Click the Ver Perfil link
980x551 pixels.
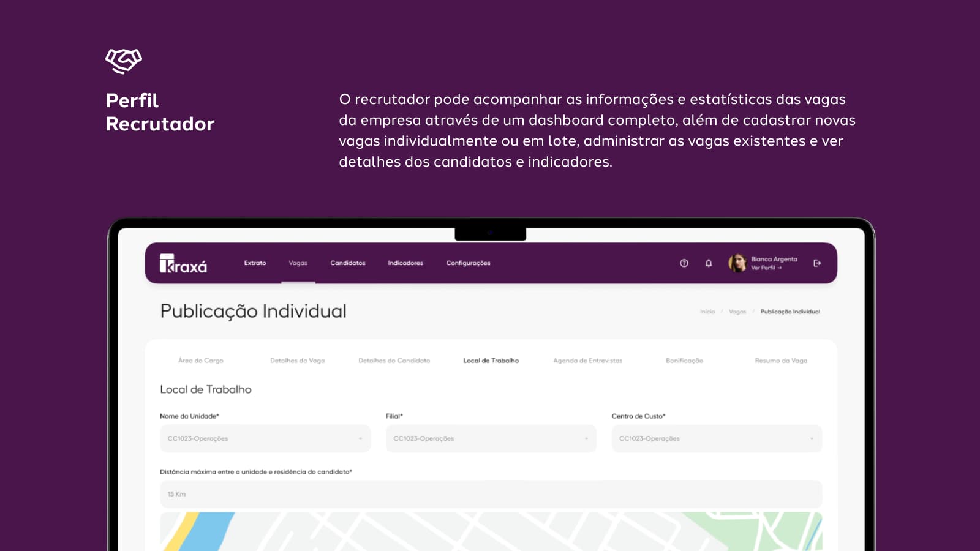coord(766,268)
